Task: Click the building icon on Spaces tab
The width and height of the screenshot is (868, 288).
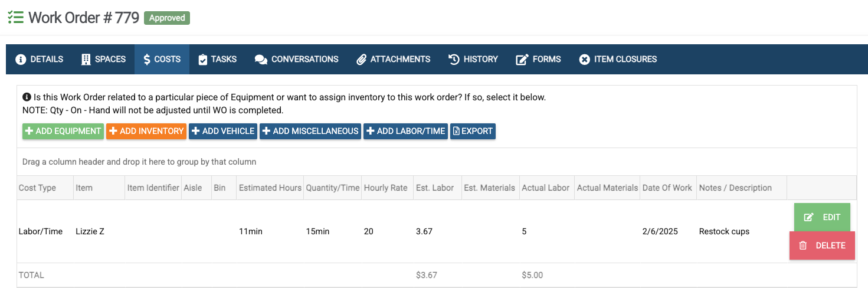Action: click(86, 60)
